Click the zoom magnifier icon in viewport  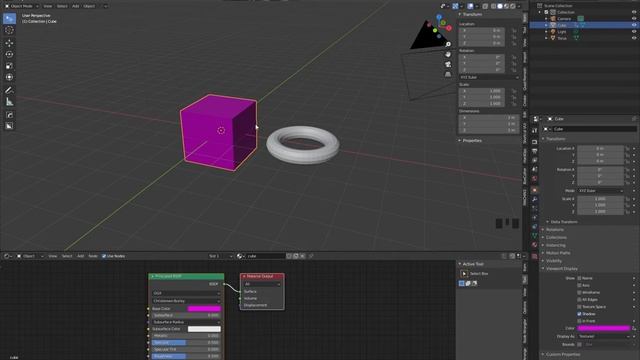click(x=448, y=44)
